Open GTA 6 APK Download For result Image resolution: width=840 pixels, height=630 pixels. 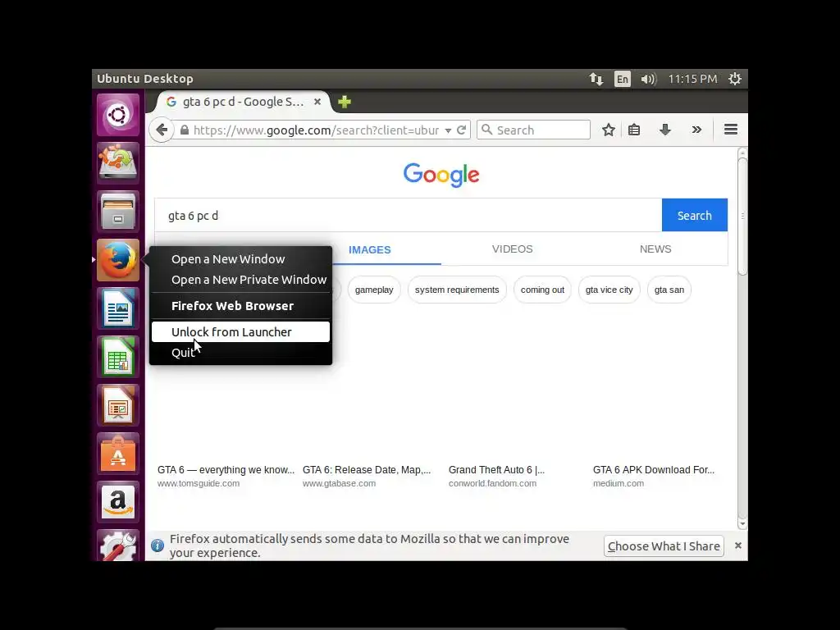tap(654, 470)
